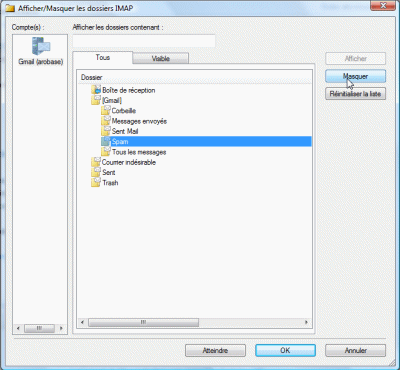Switch to the Tous tab
This screenshot has height=370, width=400.
point(103,58)
